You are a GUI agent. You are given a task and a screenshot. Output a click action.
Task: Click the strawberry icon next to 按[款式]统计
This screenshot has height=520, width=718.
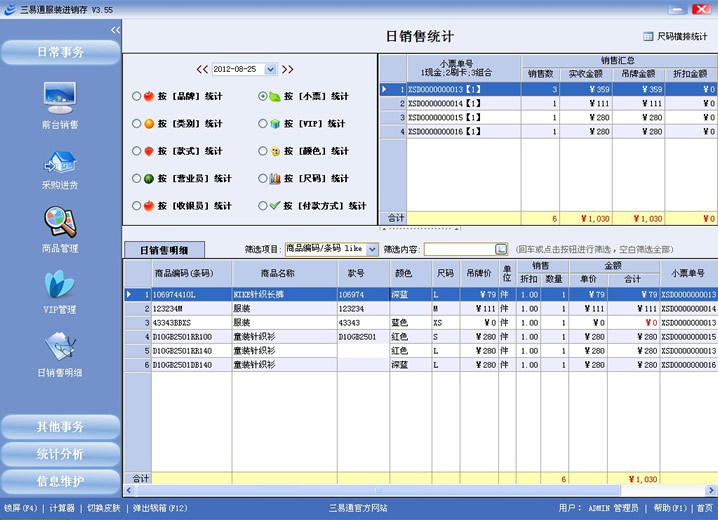(x=149, y=151)
